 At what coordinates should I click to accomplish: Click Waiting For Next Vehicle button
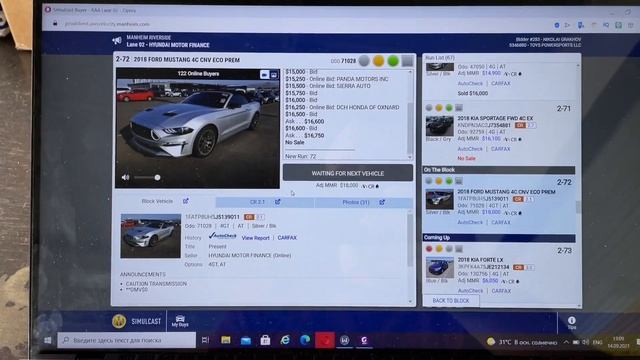point(348,173)
